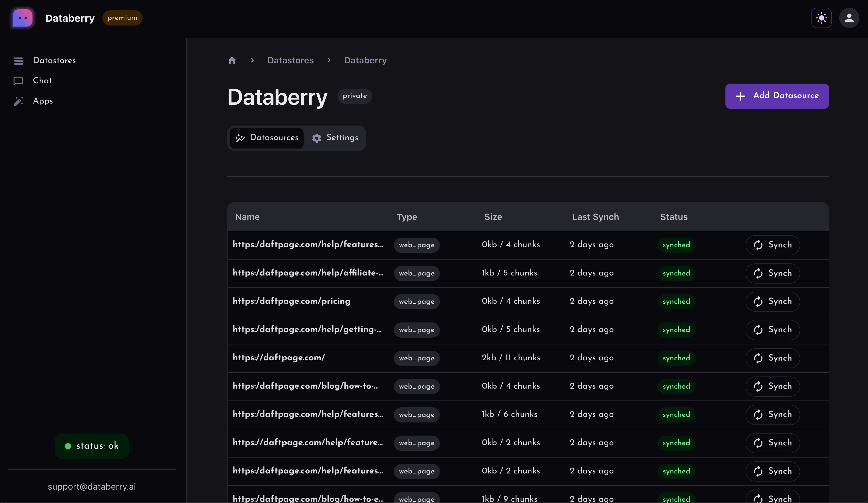Open Apps from the sidebar

43,101
